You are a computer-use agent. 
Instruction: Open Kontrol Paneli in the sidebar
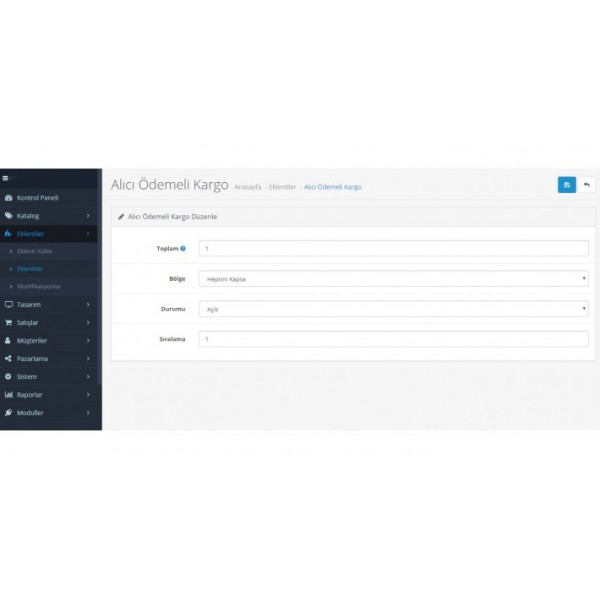(x=49, y=198)
